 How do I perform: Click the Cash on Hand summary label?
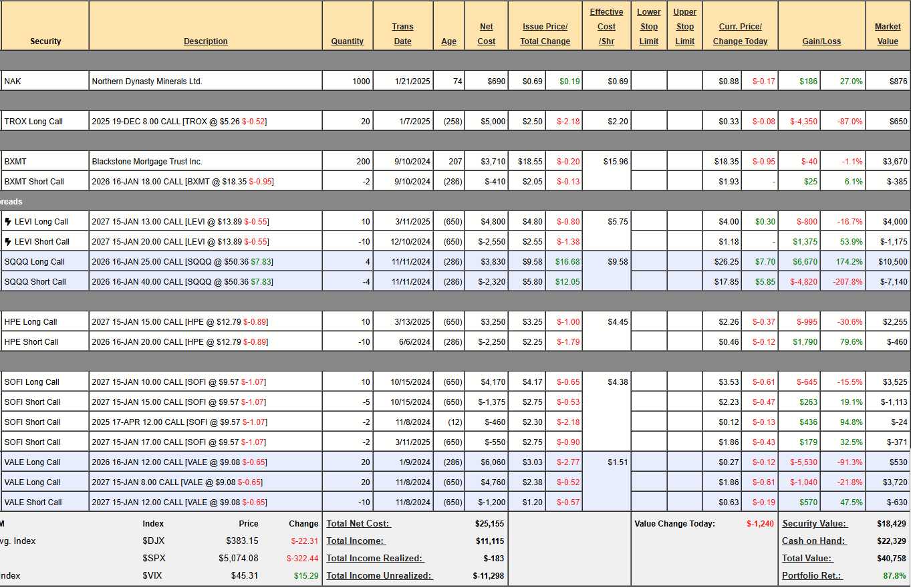point(813,541)
